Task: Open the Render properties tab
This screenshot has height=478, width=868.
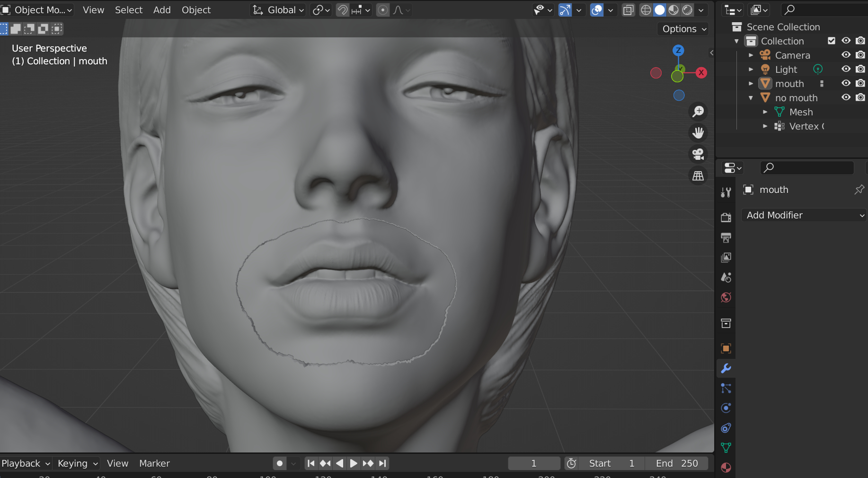Action: (726, 217)
